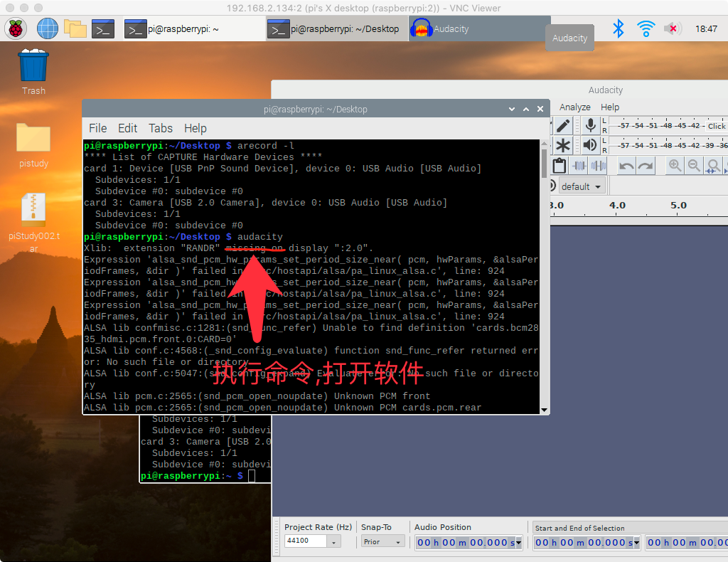Click the Fit Selection zoom icon
Screen dimensions: 728x562
pos(712,165)
